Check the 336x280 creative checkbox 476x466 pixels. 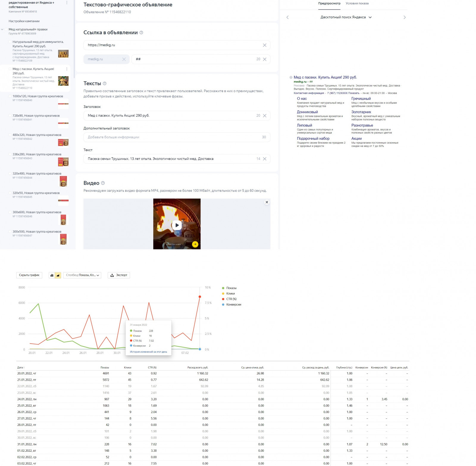(10, 154)
